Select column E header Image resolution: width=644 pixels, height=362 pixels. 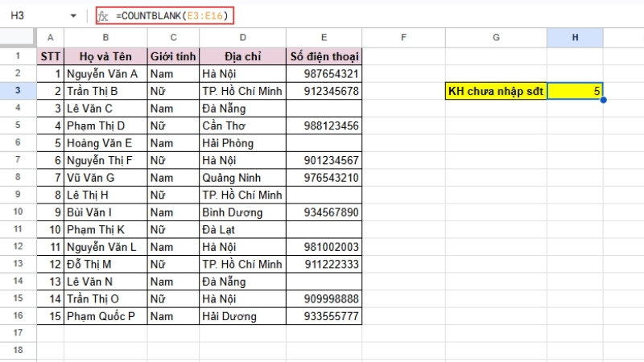point(324,38)
